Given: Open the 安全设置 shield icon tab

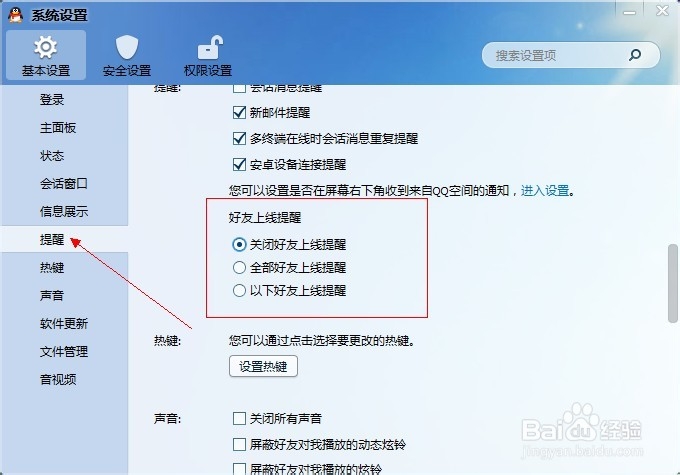Looking at the screenshot, I should [x=127, y=56].
